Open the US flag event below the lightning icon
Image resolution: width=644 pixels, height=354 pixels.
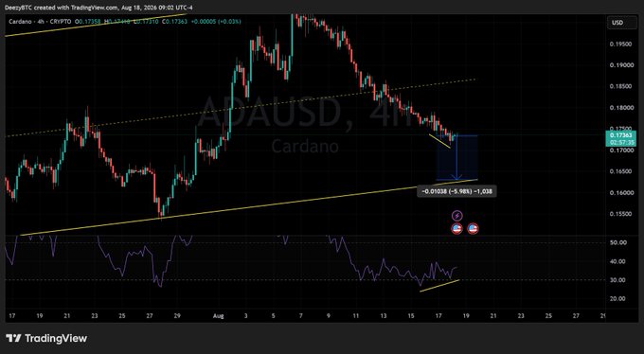pyautogui.click(x=456, y=229)
